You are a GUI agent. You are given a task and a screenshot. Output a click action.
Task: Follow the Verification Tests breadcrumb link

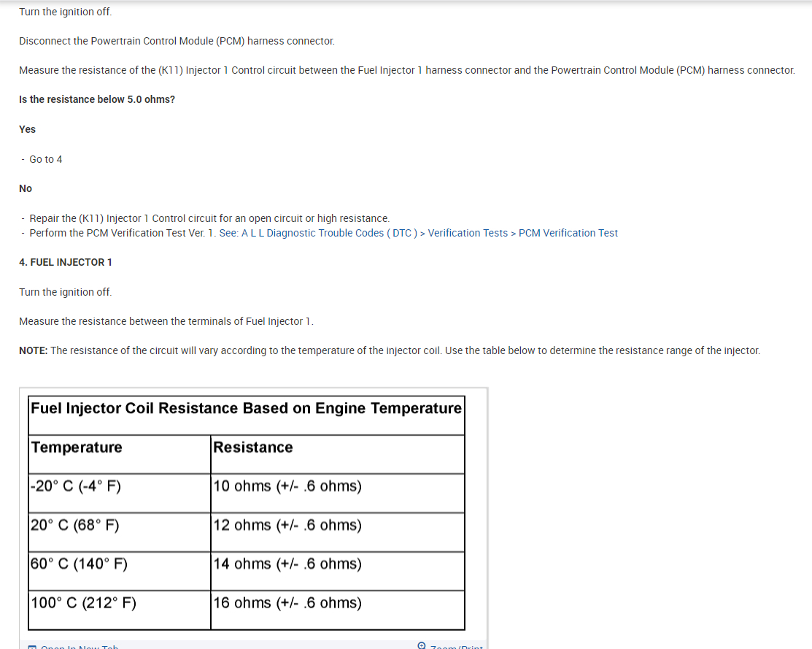click(468, 233)
